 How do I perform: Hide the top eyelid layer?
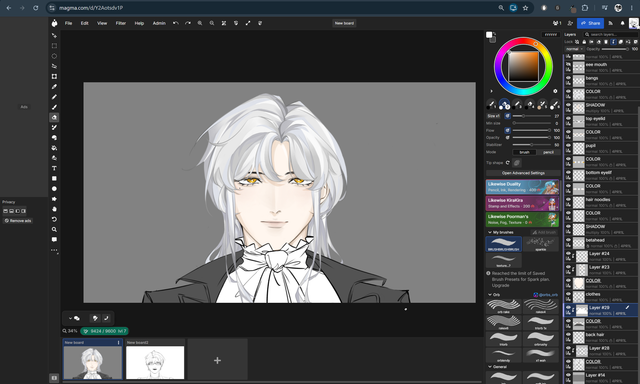tap(568, 118)
